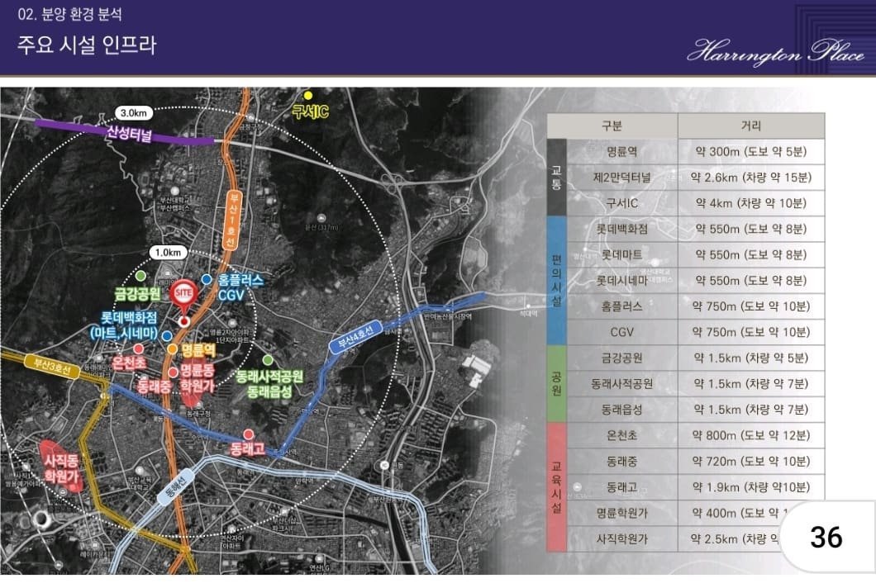Click the green dot above 금강공원
This screenshot has height=588, width=876.
tap(141, 276)
